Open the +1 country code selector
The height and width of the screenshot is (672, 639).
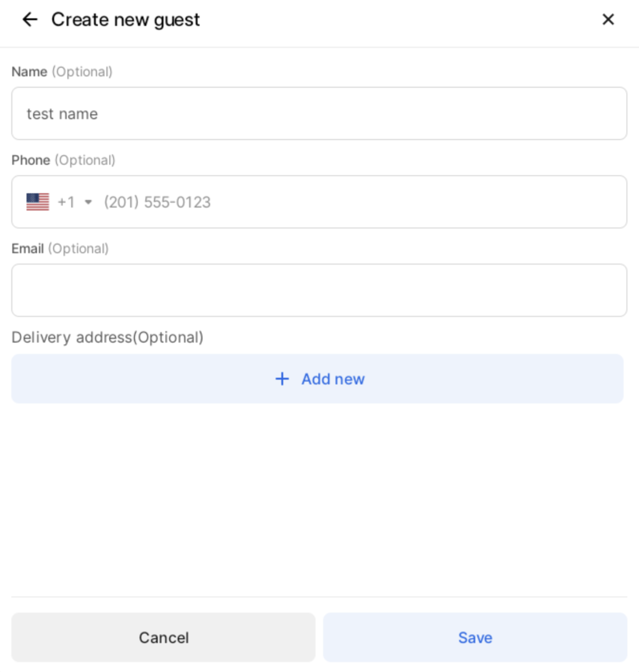[66, 202]
